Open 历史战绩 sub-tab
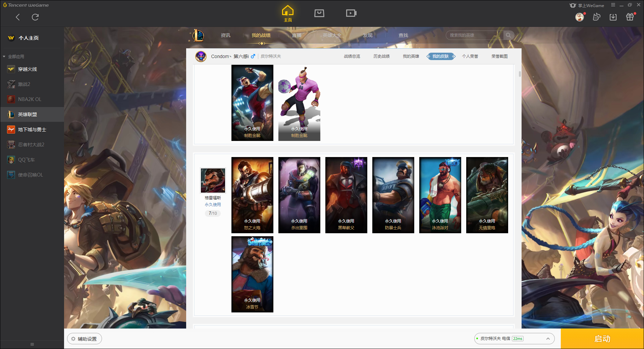The height and width of the screenshot is (349, 644). (x=381, y=56)
